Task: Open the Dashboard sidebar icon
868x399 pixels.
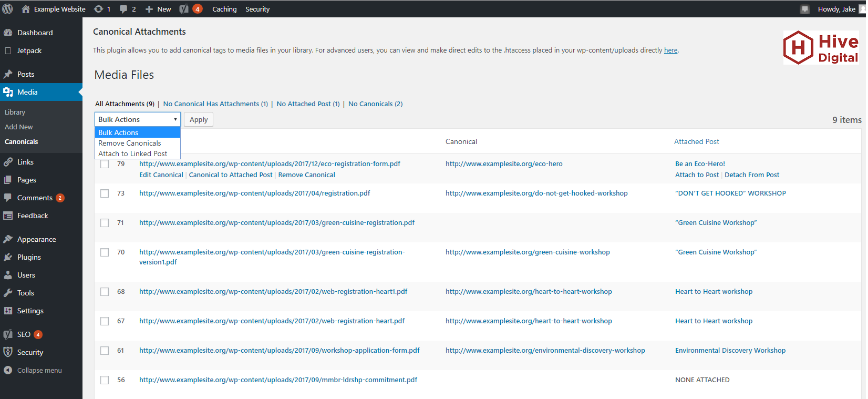Action: (x=8, y=33)
